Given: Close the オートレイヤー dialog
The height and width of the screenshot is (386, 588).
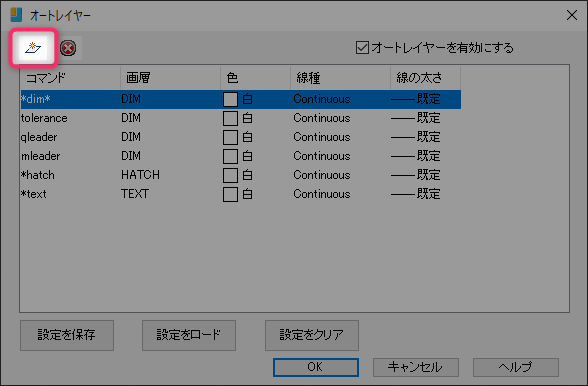Looking at the screenshot, I should click(572, 15).
